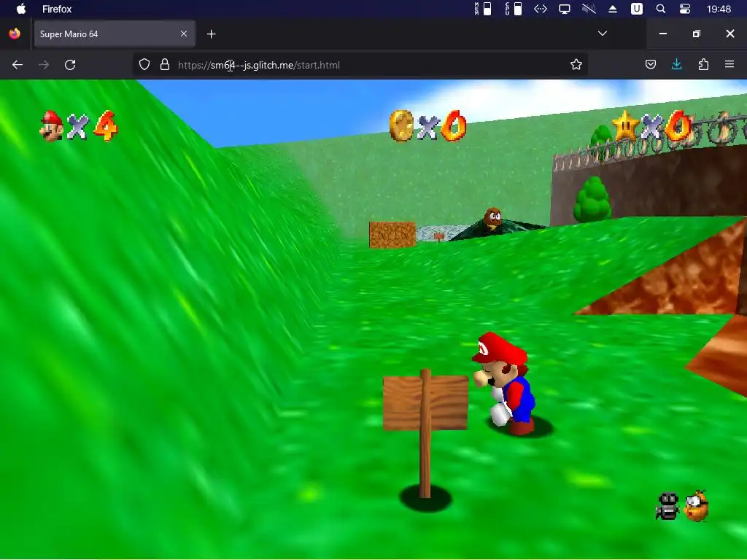Image resolution: width=747 pixels, height=560 pixels.
Task: Click the 19:48 clock
Action: click(719, 9)
